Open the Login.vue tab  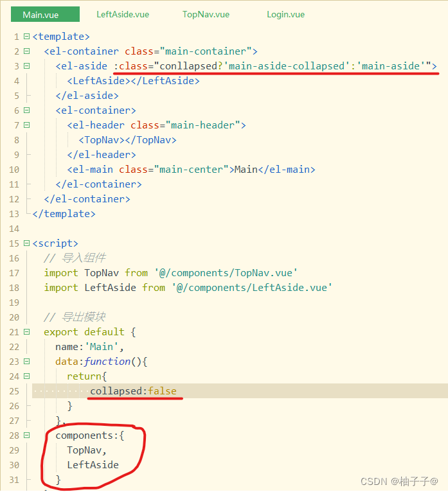(285, 14)
